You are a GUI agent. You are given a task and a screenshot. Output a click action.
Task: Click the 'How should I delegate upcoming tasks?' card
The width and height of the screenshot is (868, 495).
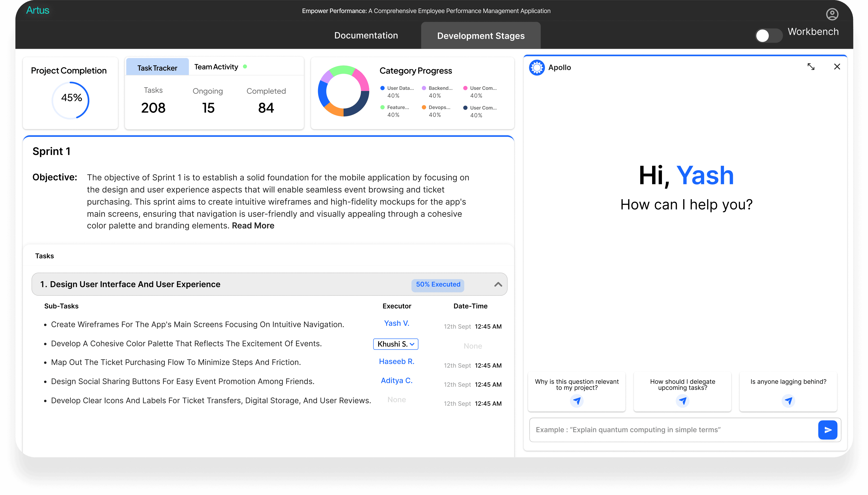[682, 391]
